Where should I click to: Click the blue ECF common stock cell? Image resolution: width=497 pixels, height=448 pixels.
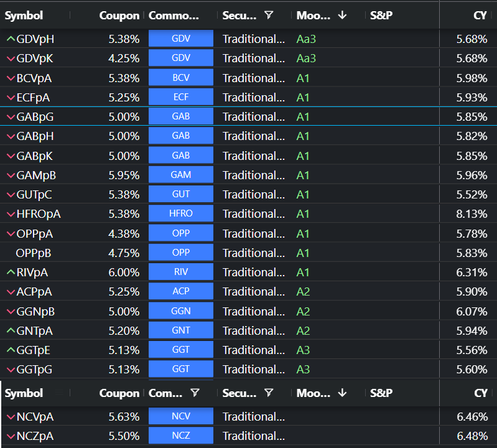(x=181, y=96)
